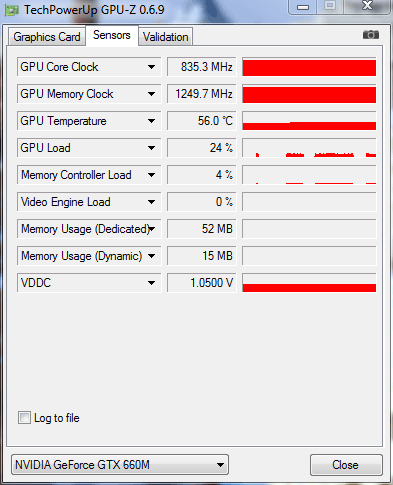Viewport: 393px width, 485px height.
Task: Open the GPU Temperature dropdown menu
Action: 151,121
